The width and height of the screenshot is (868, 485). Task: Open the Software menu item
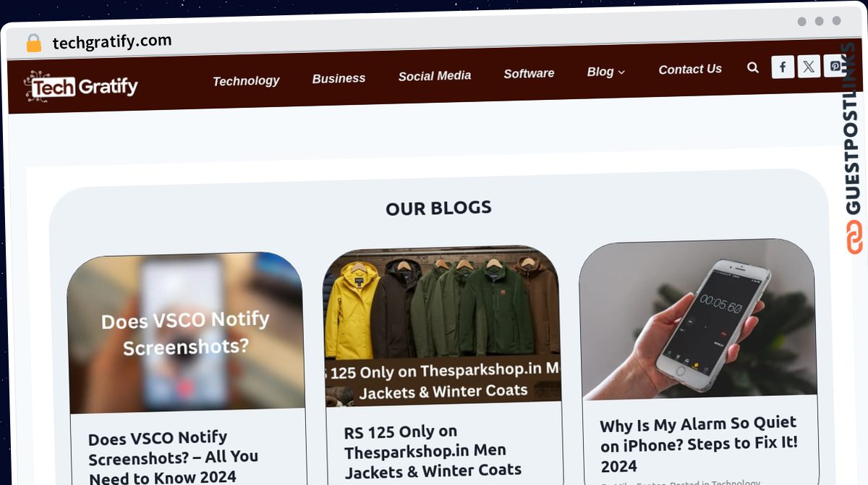pyautogui.click(x=529, y=73)
